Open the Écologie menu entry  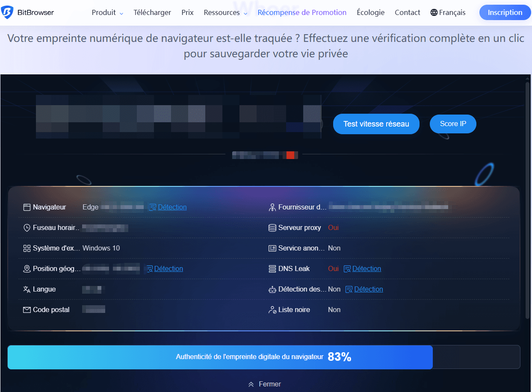pyautogui.click(x=370, y=12)
